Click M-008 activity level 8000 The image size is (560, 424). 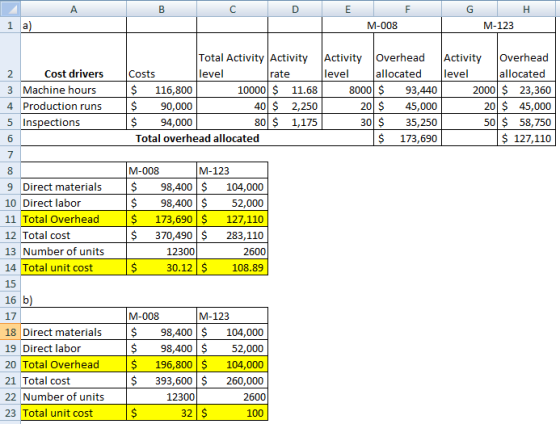point(348,90)
